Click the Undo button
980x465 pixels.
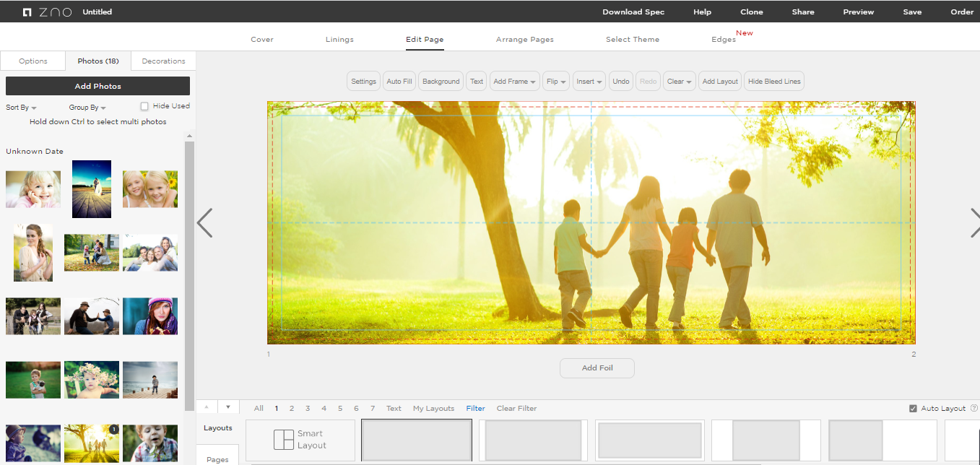pos(621,82)
